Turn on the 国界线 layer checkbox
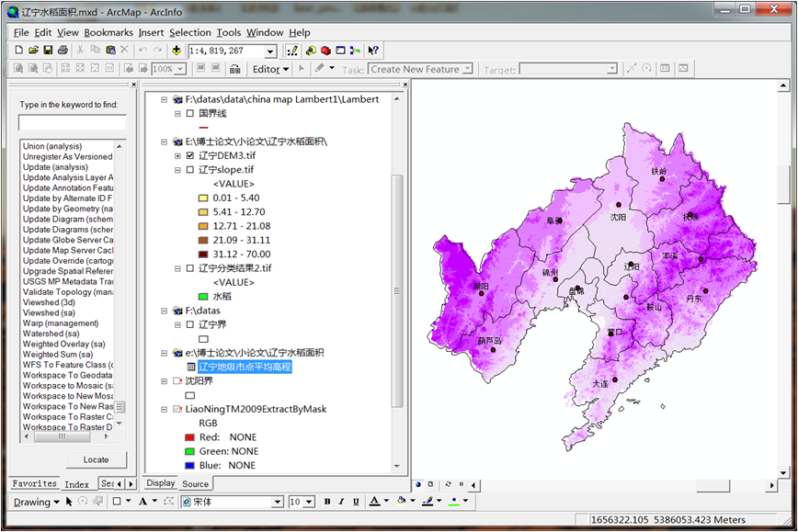The height and width of the screenshot is (532, 798). point(190,114)
